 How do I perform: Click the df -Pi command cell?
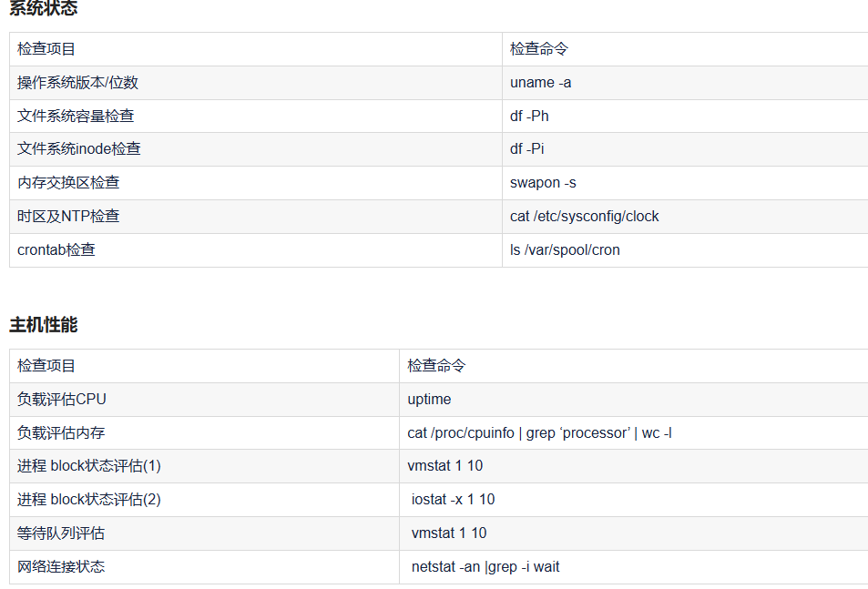coord(527,149)
